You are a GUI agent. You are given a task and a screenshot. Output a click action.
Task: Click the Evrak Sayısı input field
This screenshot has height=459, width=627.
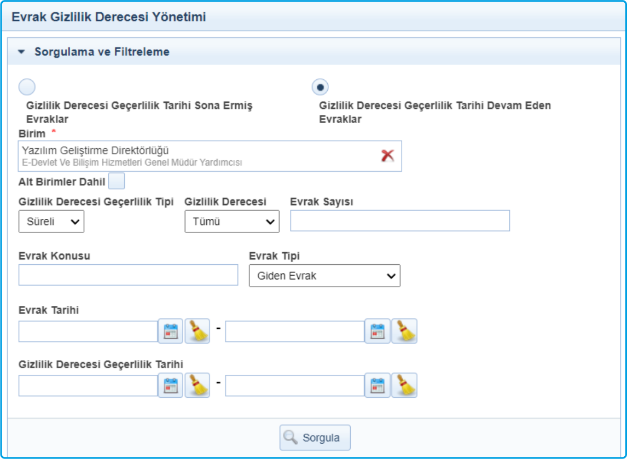(400, 221)
